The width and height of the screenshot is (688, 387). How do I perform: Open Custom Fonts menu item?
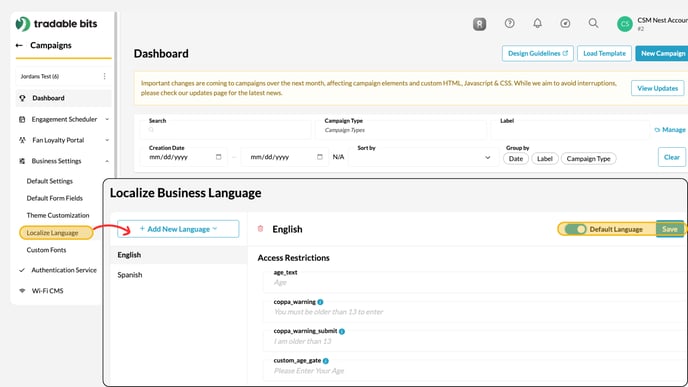[x=46, y=250]
